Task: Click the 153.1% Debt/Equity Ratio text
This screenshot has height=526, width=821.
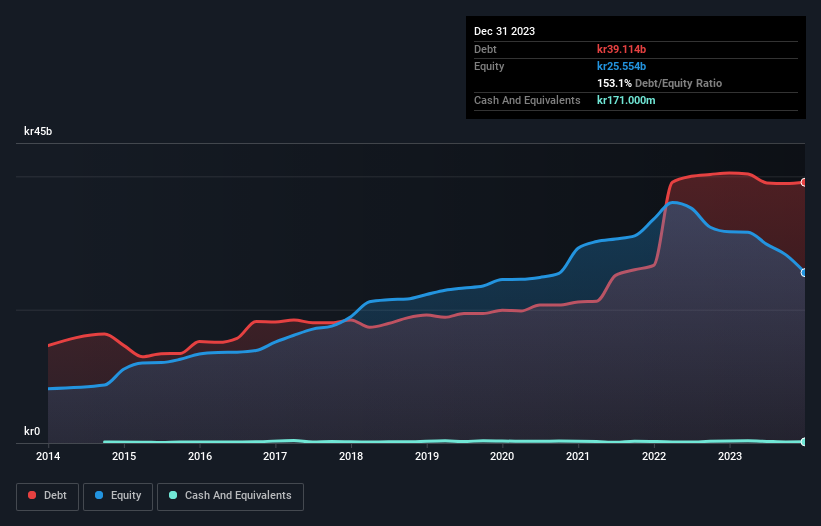Action: point(659,83)
